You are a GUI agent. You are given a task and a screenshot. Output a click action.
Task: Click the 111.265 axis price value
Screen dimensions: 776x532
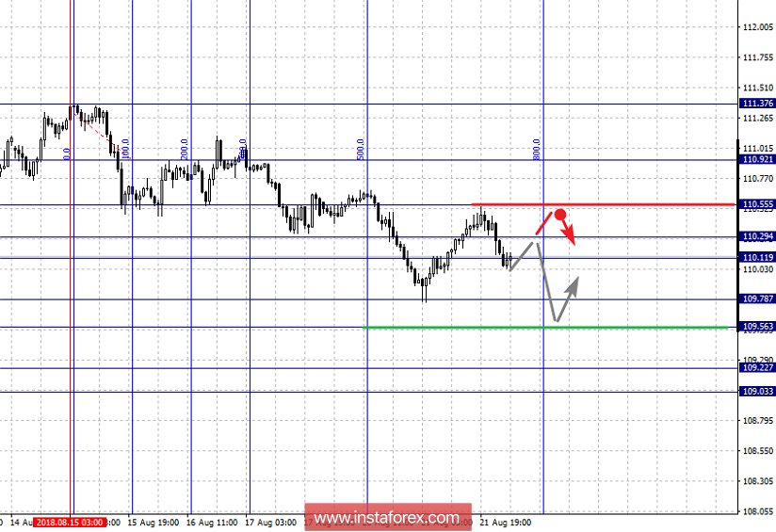click(x=758, y=118)
